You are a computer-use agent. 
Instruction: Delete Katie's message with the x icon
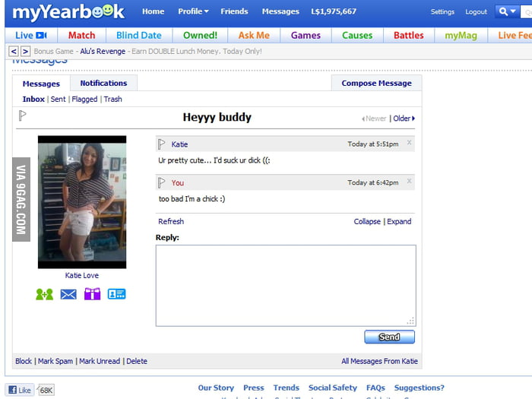(x=410, y=143)
